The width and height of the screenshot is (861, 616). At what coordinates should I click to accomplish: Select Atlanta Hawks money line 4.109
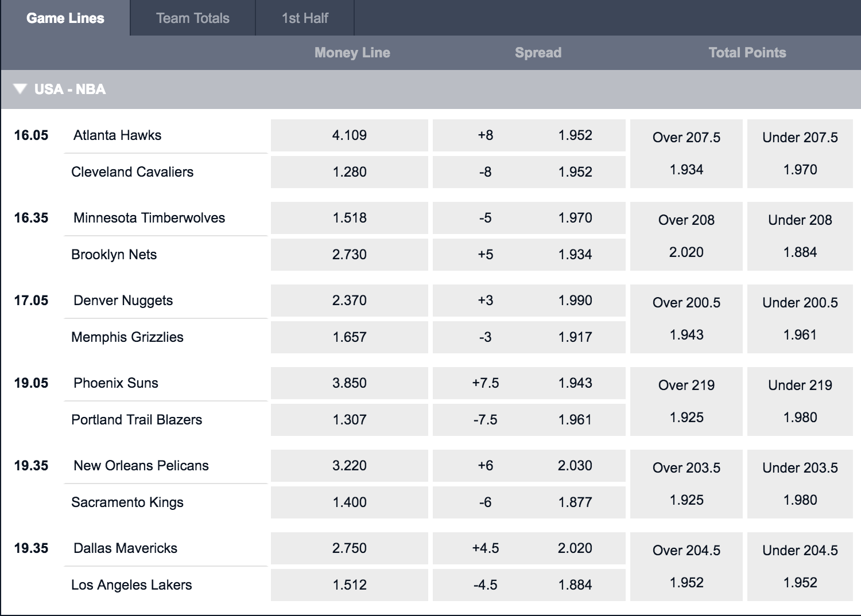click(x=350, y=135)
